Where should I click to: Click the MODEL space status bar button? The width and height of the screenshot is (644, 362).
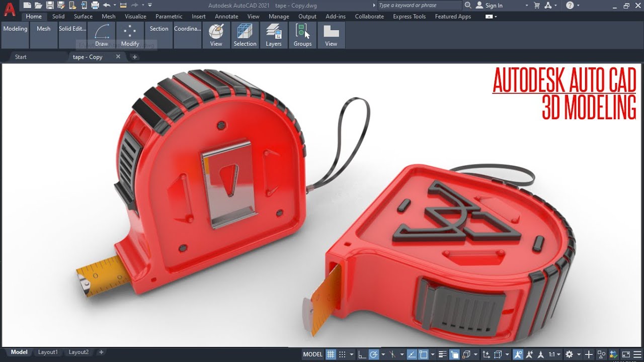[312, 354]
